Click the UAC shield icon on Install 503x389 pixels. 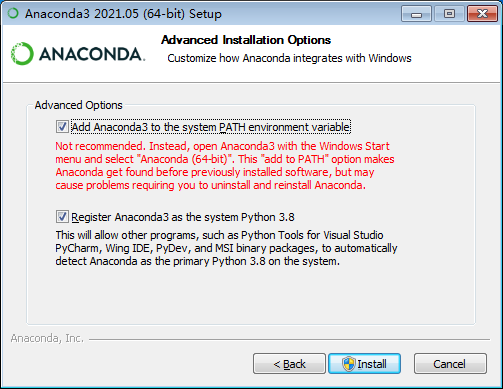pos(349,364)
